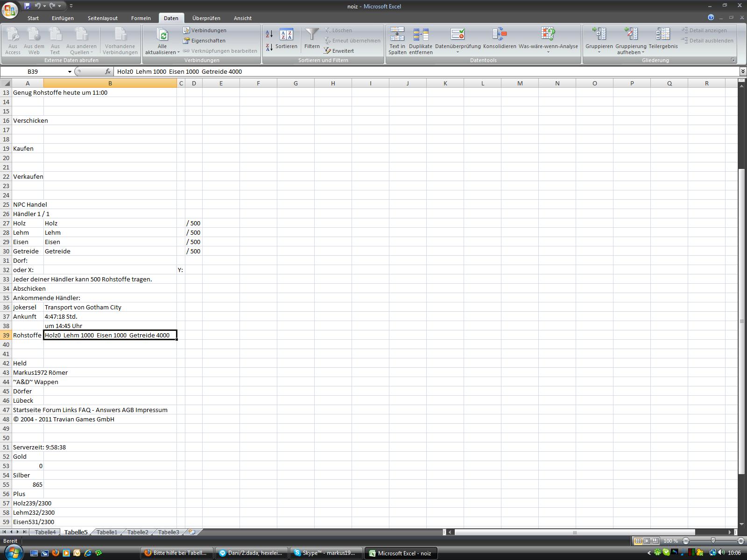Open the Ansicht ribbon tab
Image resolution: width=747 pixels, height=560 pixels.
[243, 18]
